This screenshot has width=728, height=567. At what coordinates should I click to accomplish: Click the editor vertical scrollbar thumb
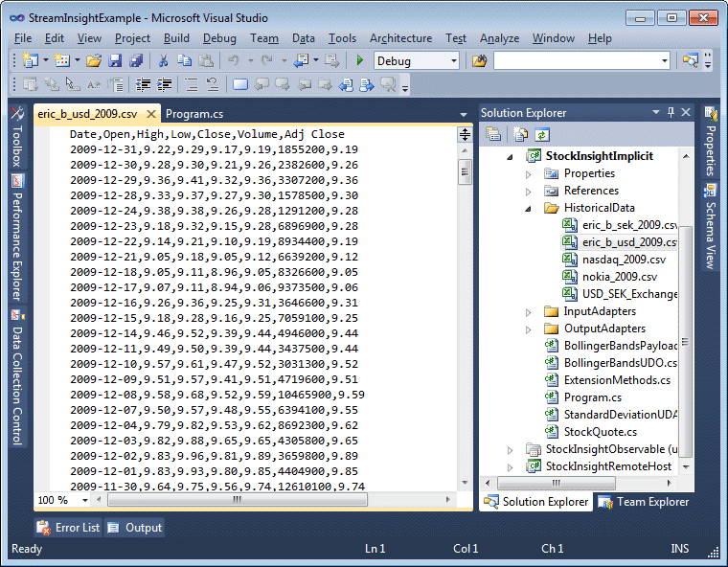click(465, 171)
